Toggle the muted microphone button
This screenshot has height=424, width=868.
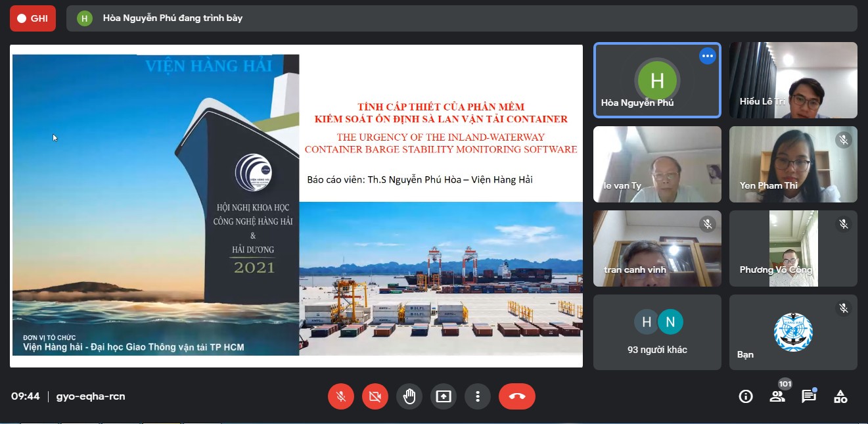coord(341,396)
